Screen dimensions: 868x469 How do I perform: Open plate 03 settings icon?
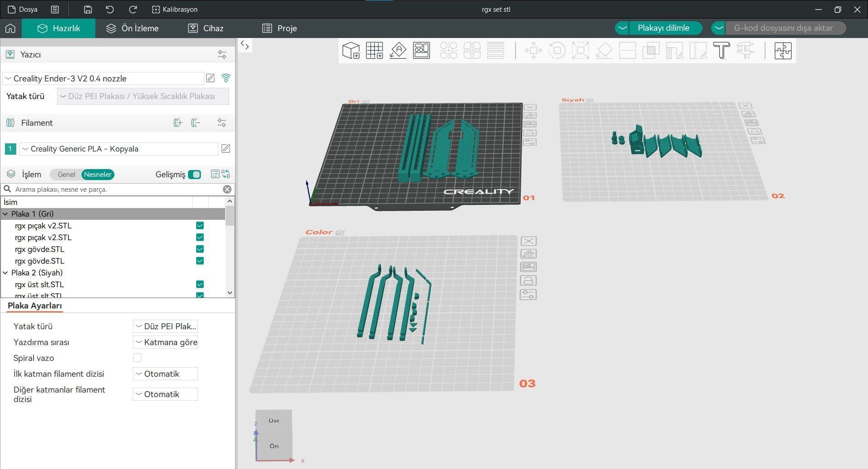pos(528,295)
